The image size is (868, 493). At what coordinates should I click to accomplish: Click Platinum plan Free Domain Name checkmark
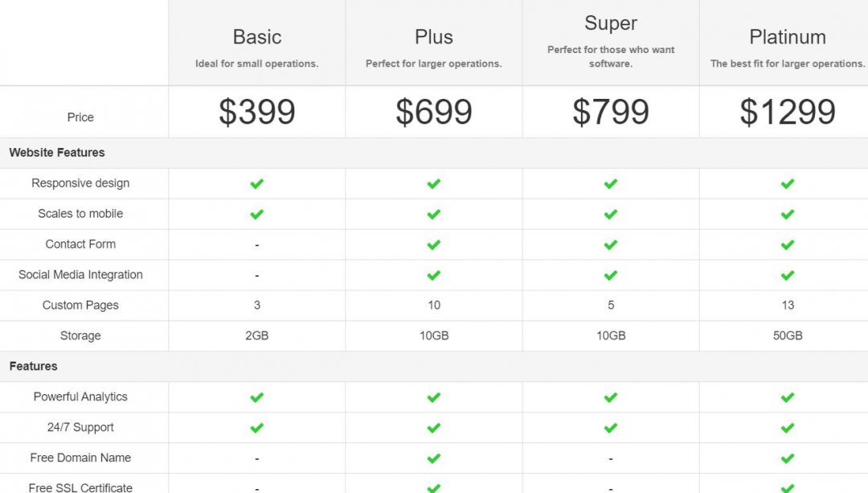[x=788, y=458]
